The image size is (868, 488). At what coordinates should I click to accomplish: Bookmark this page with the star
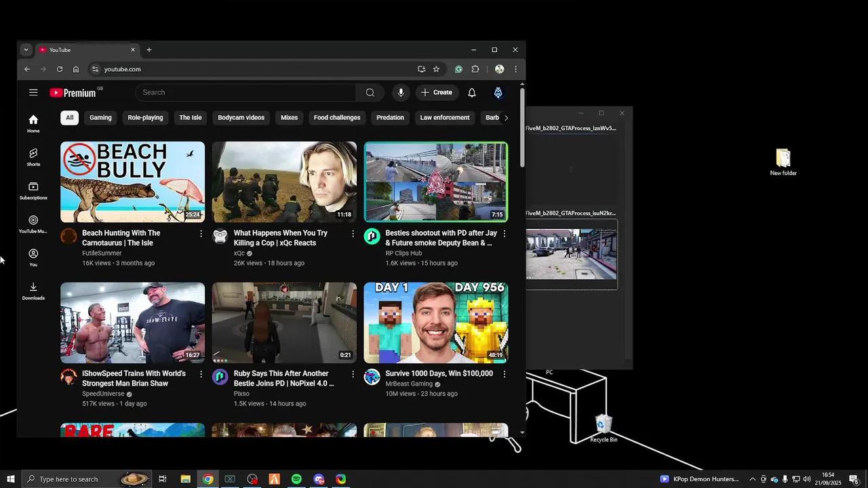[x=436, y=69]
